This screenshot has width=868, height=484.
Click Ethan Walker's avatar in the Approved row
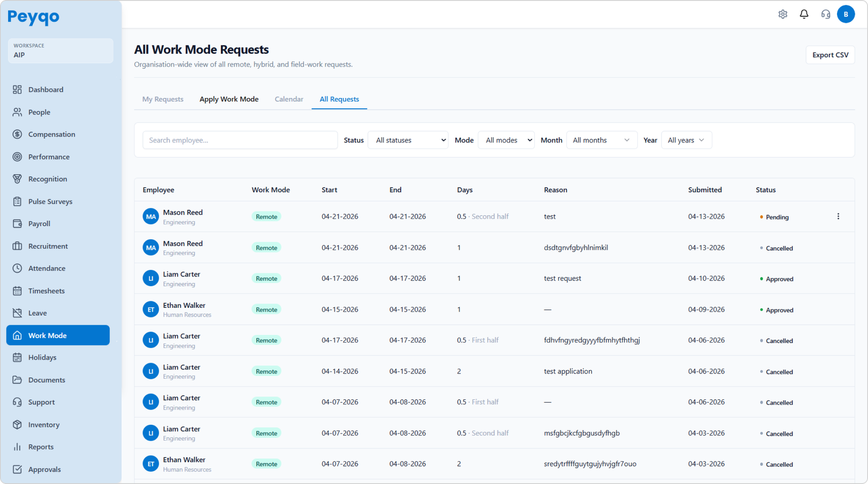pos(151,309)
